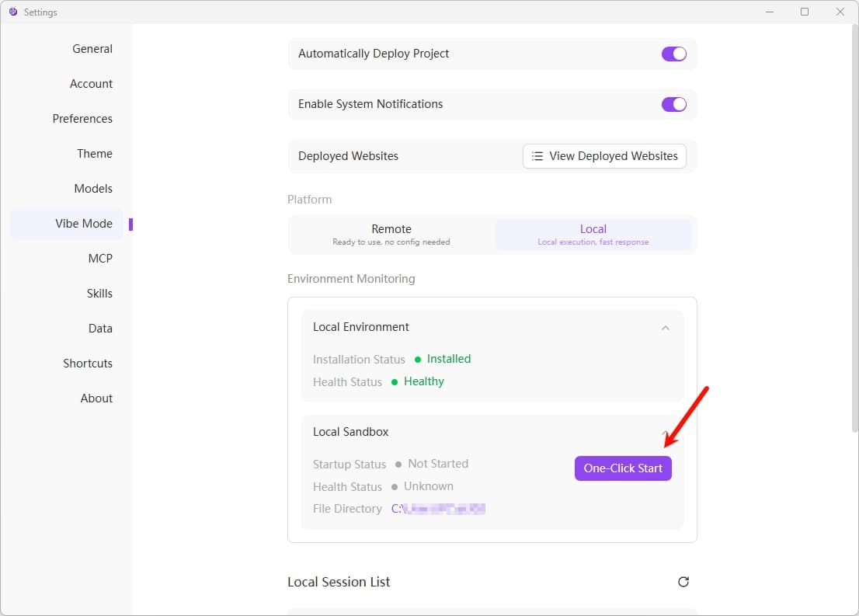This screenshot has height=616, width=859.
Task: Navigate to the About page
Action: [96, 398]
